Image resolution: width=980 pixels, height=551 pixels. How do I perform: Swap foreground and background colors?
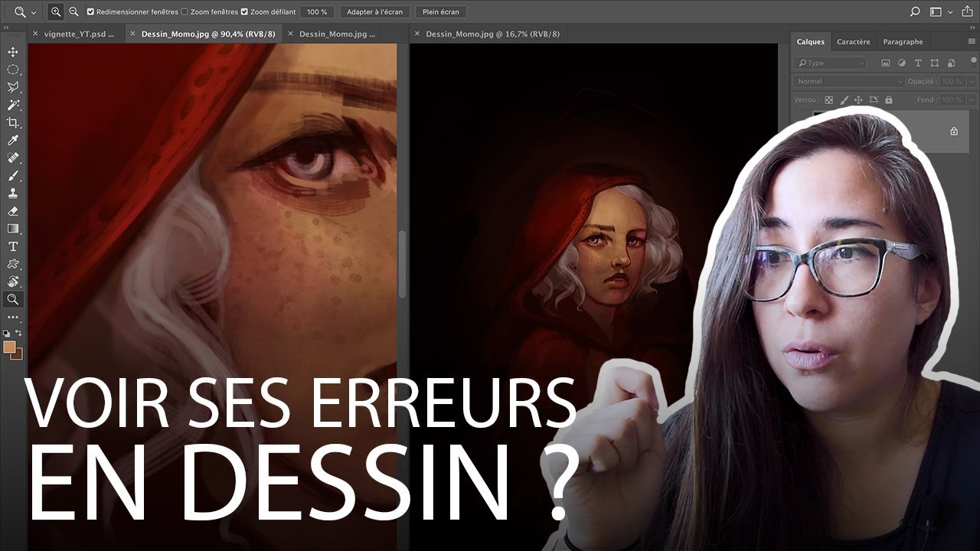[19, 334]
